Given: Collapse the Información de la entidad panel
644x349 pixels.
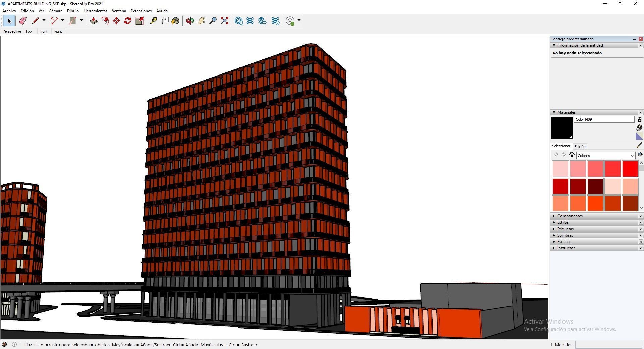Looking at the screenshot, I should click(554, 45).
